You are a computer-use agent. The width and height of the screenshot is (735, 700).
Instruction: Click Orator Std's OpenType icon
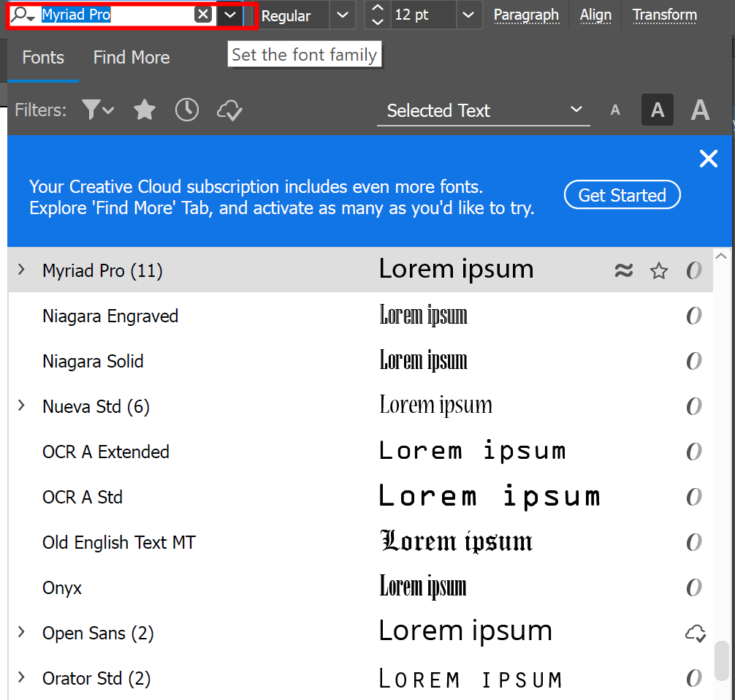point(694,678)
